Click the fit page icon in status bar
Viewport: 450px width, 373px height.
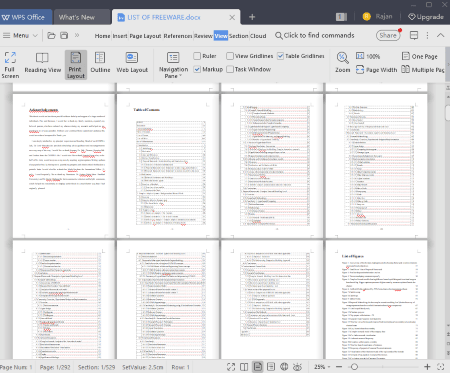tap(440, 367)
